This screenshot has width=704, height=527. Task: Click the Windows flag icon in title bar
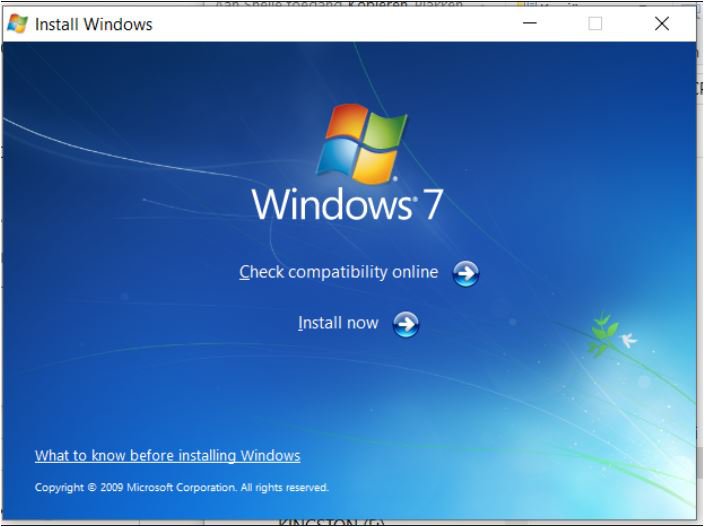[18, 24]
